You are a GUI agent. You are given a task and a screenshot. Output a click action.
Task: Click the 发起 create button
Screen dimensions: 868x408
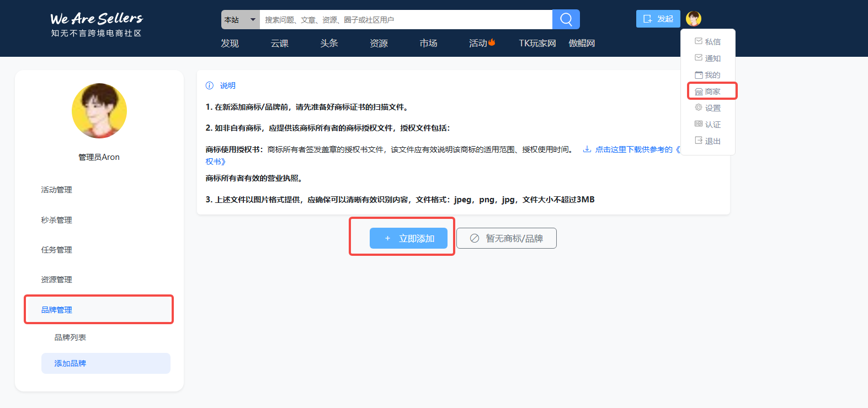coord(658,19)
